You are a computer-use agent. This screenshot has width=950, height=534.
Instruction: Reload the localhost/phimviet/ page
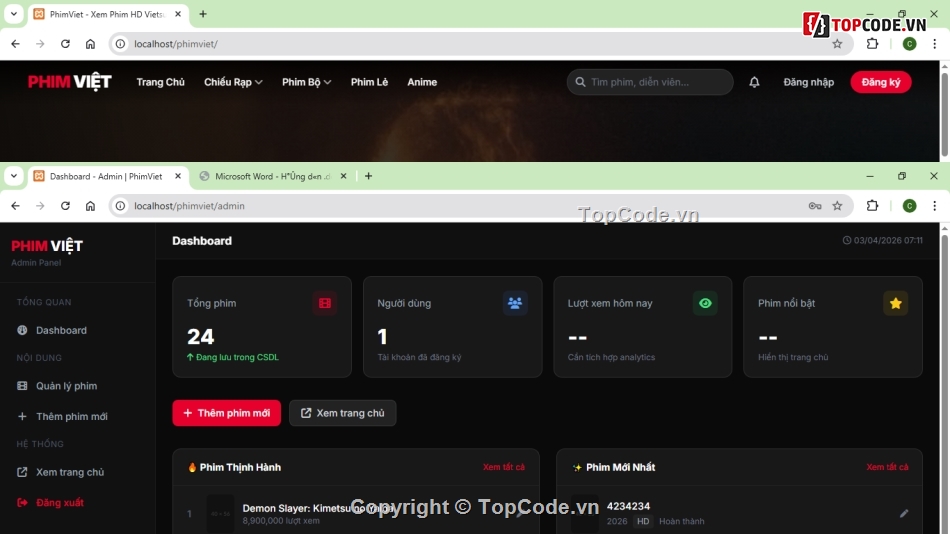click(65, 44)
